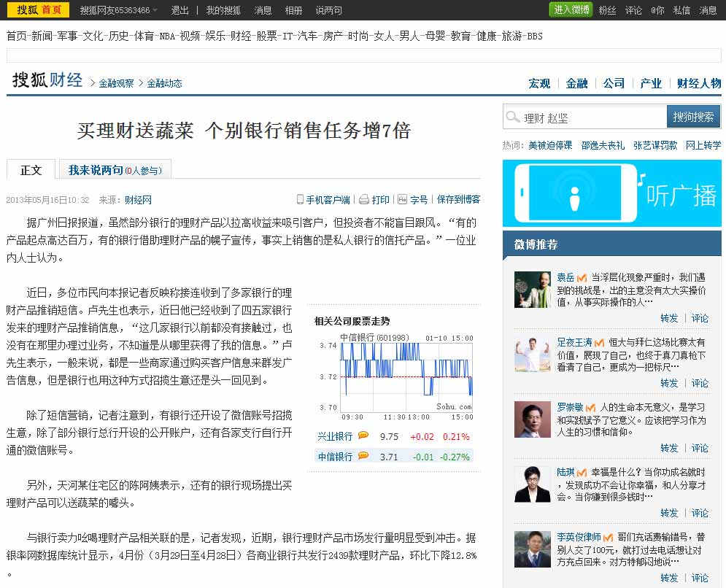Click the 进入微博 green button
This screenshot has height=588, width=726.
[x=571, y=9]
